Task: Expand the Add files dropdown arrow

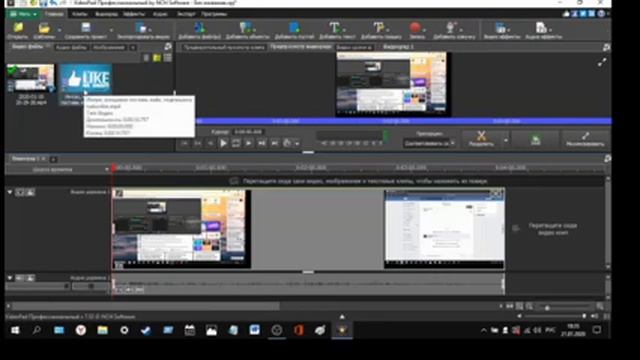Action: (60, 30)
